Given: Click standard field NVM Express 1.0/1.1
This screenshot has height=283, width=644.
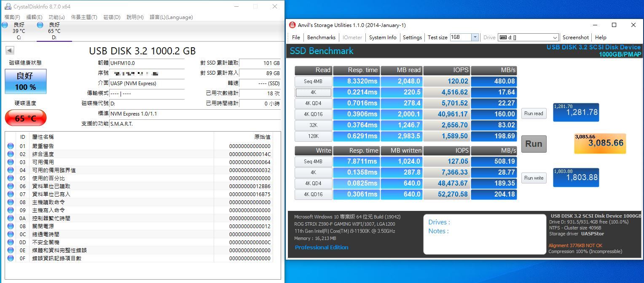Looking at the screenshot, I should tap(195, 114).
